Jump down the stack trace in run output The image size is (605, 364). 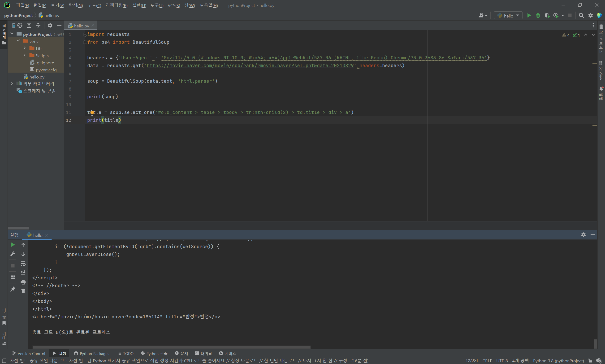coord(23,254)
